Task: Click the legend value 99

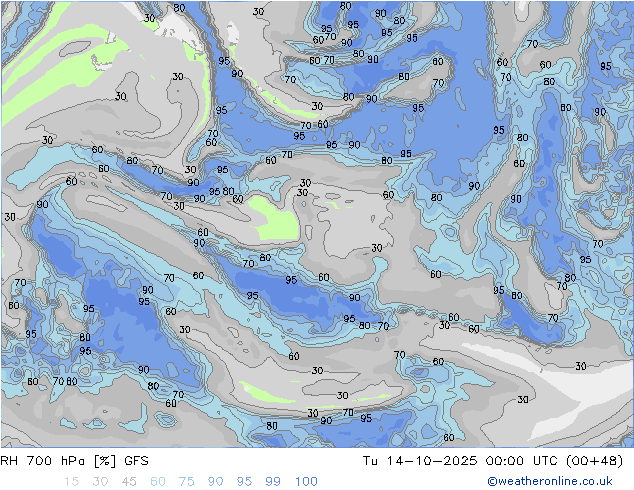Action: click(273, 482)
